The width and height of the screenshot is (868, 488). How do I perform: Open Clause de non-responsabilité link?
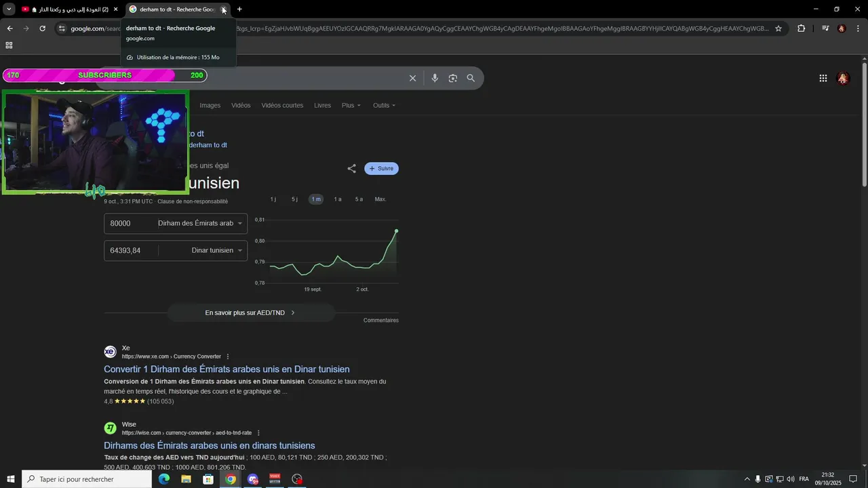coord(193,201)
